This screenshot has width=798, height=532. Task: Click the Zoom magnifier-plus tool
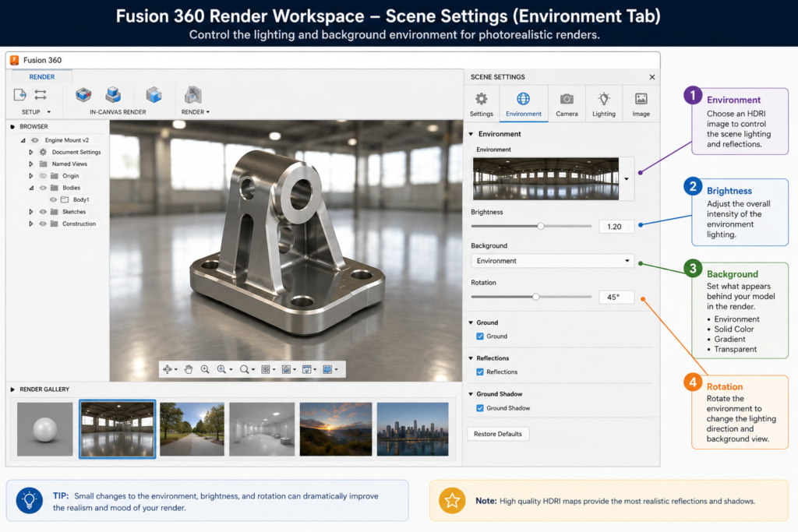[x=205, y=369]
